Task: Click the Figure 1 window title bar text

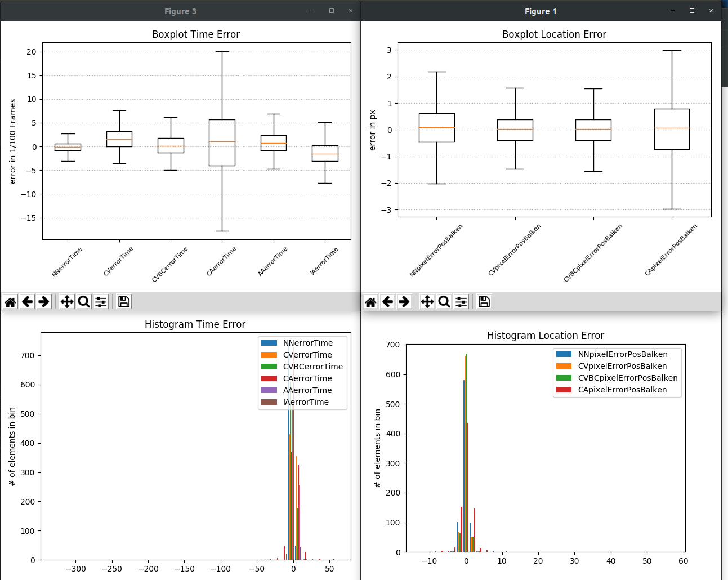Action: (541, 11)
